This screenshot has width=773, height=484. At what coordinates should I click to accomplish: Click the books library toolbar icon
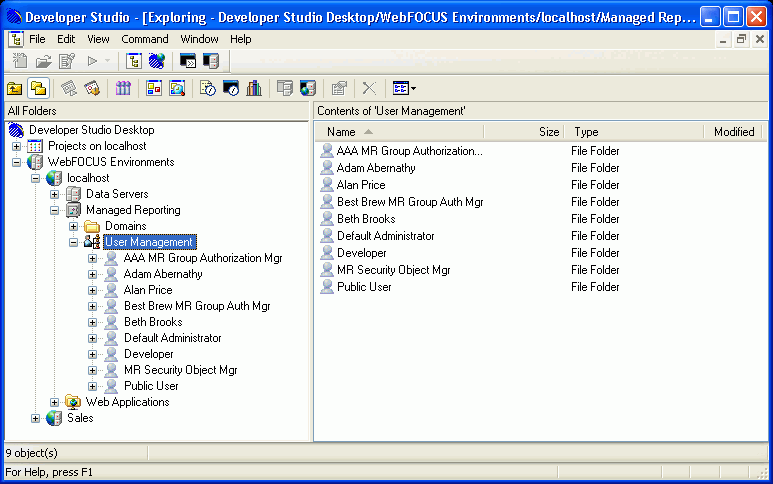pos(254,89)
